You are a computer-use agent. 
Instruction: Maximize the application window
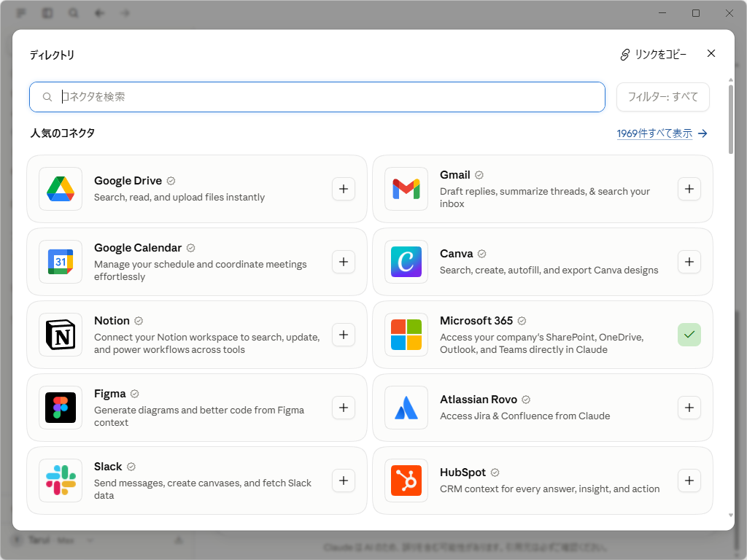pyautogui.click(x=695, y=13)
